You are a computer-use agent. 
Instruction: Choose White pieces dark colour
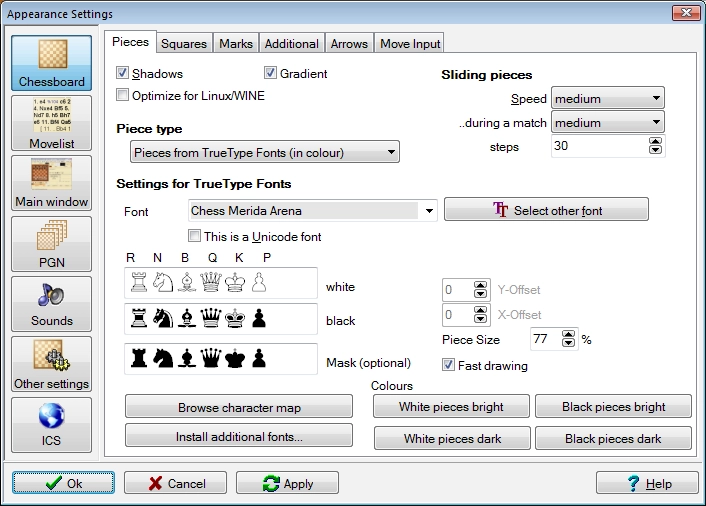click(x=452, y=438)
